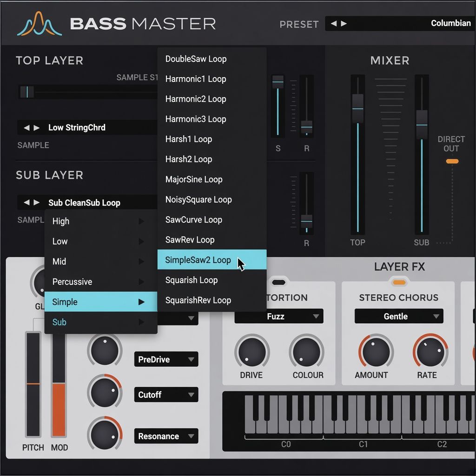The width and height of the screenshot is (476, 476).
Task: Click the C1 label under the keyboard
Action: (x=363, y=444)
